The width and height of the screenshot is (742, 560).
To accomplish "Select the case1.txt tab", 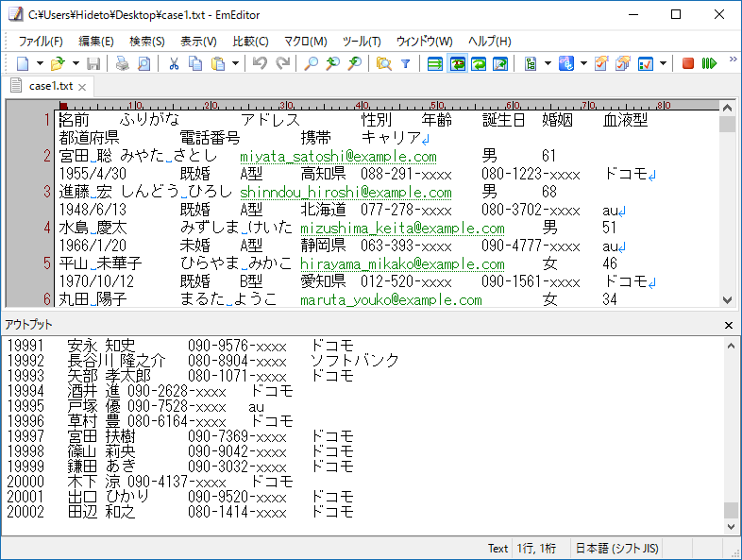I will [x=51, y=86].
